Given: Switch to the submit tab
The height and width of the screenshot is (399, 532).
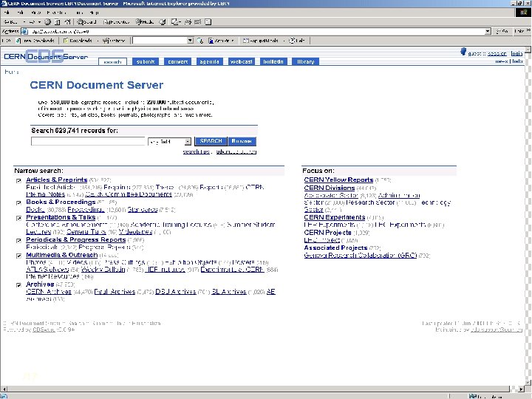Looking at the screenshot, I should click(146, 62).
